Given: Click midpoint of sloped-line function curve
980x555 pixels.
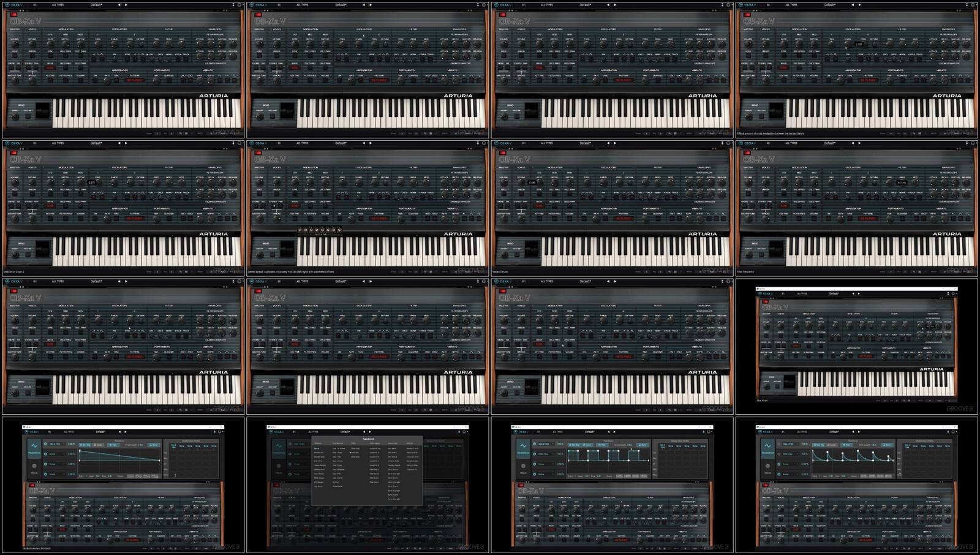Looking at the screenshot, I should coord(119,456).
